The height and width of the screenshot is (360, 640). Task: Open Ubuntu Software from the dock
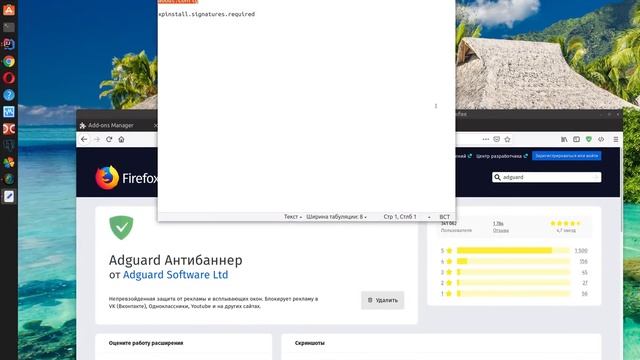click(x=9, y=10)
